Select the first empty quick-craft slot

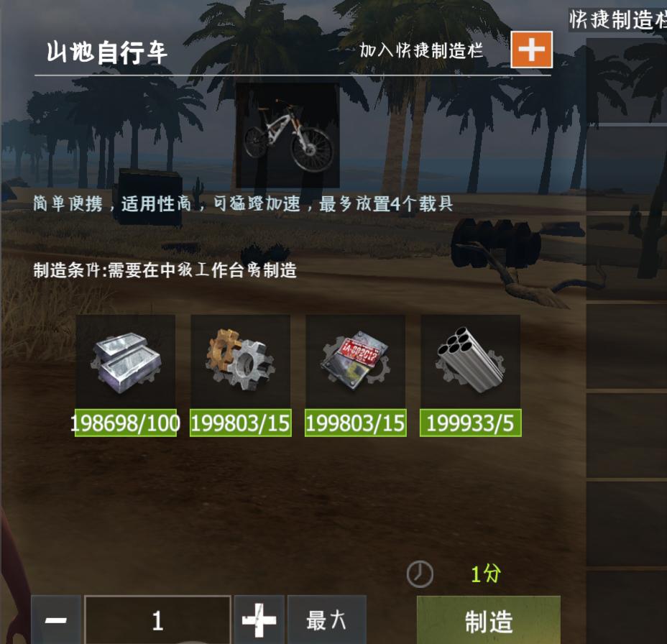(627, 80)
